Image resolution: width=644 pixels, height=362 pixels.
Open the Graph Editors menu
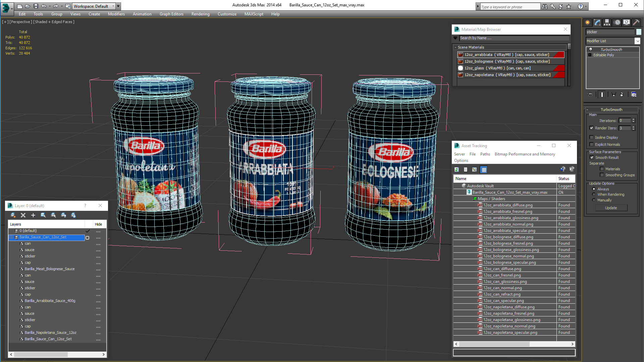point(171,14)
